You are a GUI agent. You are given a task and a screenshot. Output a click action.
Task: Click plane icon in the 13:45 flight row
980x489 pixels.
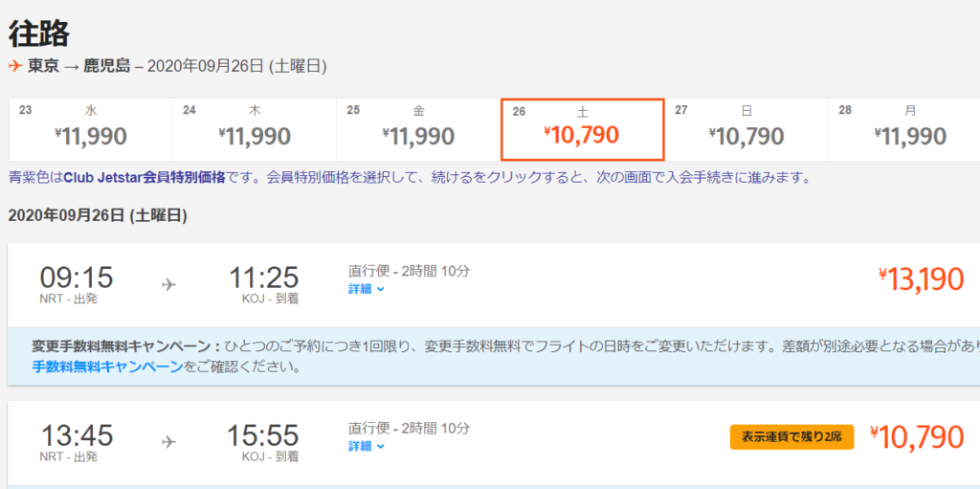(x=169, y=441)
